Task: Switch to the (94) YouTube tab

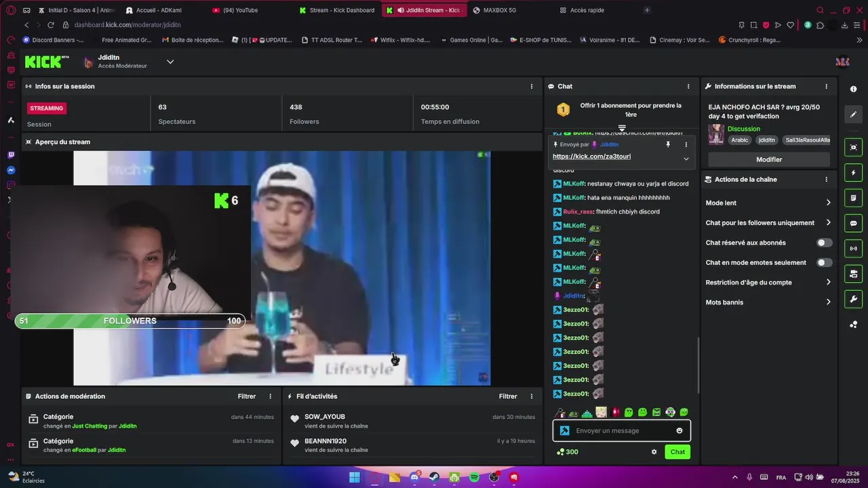Action: point(241,10)
